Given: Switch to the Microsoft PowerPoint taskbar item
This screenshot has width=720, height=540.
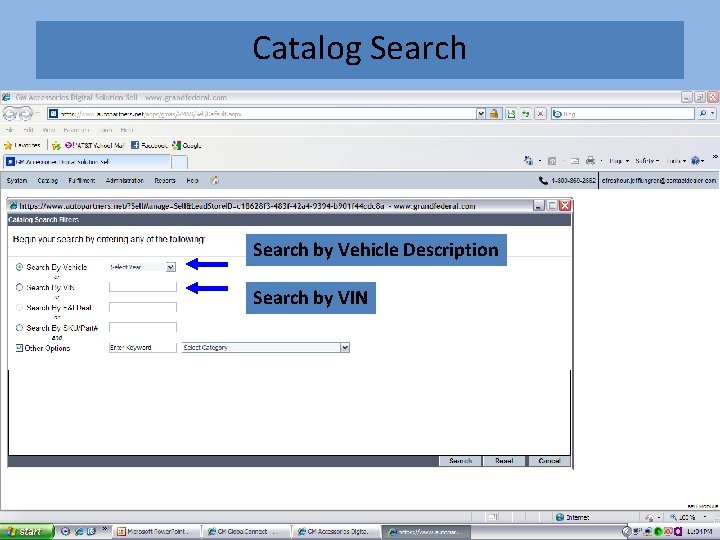Looking at the screenshot, I should (157, 532).
